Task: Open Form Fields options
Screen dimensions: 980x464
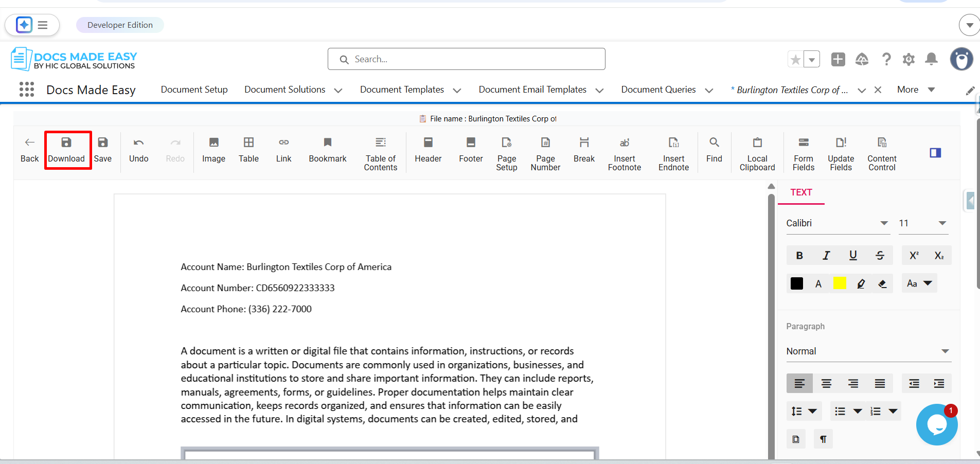Action: (x=804, y=154)
